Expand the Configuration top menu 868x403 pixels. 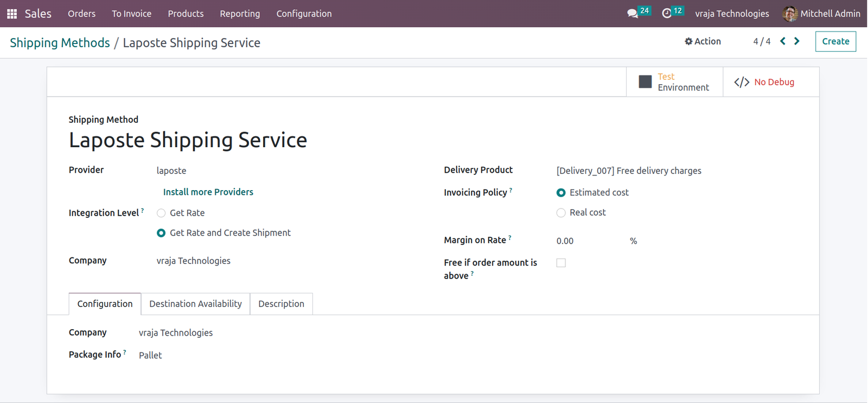pyautogui.click(x=304, y=14)
